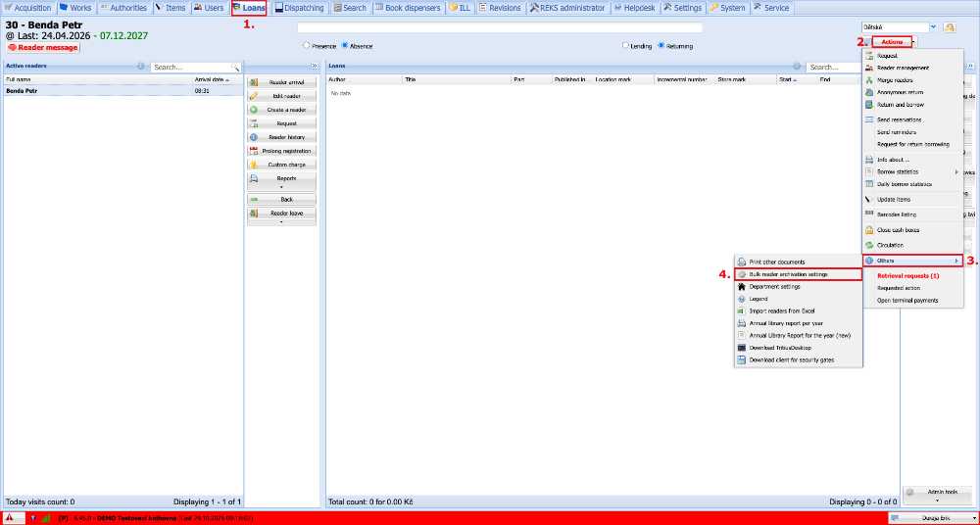Collapse the middle button panel with double arrow

tap(314, 66)
